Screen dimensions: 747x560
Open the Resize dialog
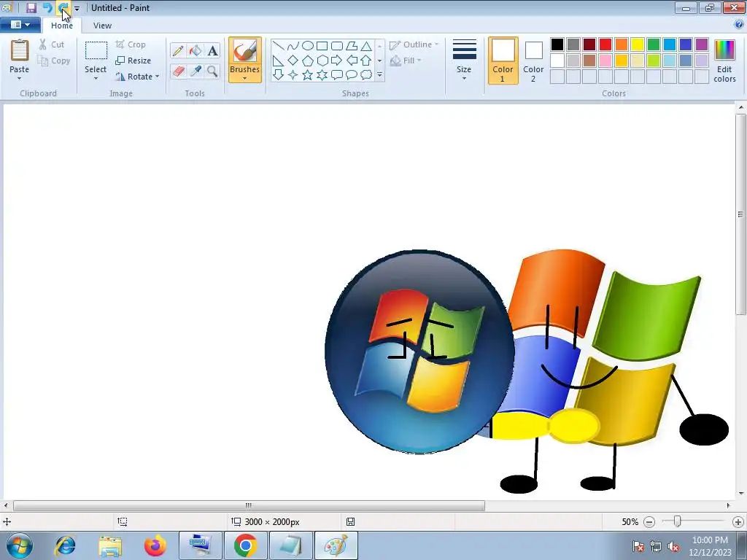[133, 61]
